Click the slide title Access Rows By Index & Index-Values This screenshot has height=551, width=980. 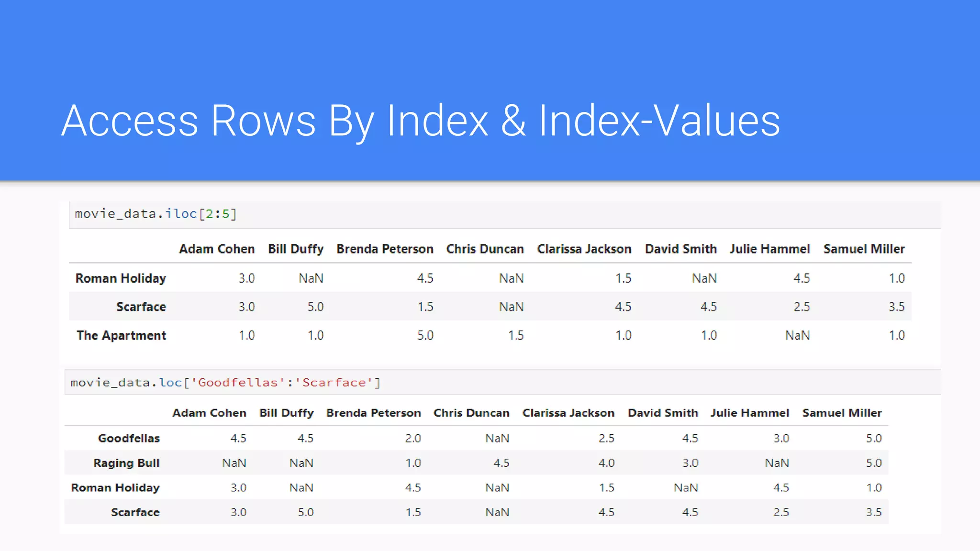click(x=421, y=121)
